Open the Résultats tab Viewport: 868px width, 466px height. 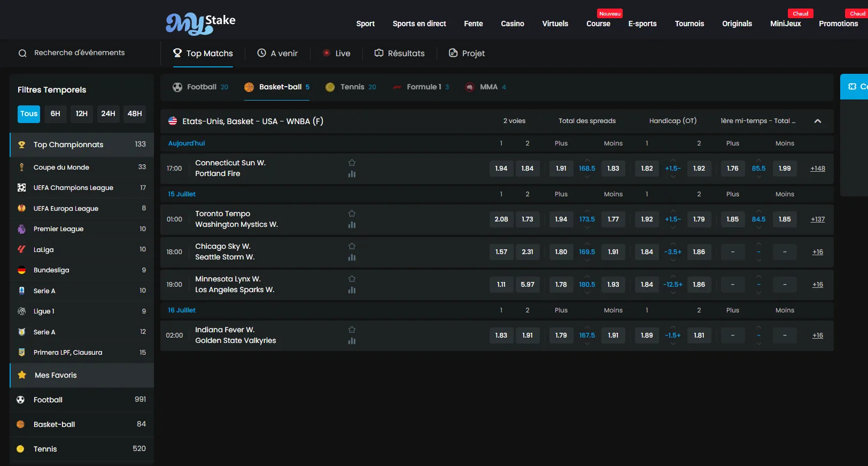[399, 54]
